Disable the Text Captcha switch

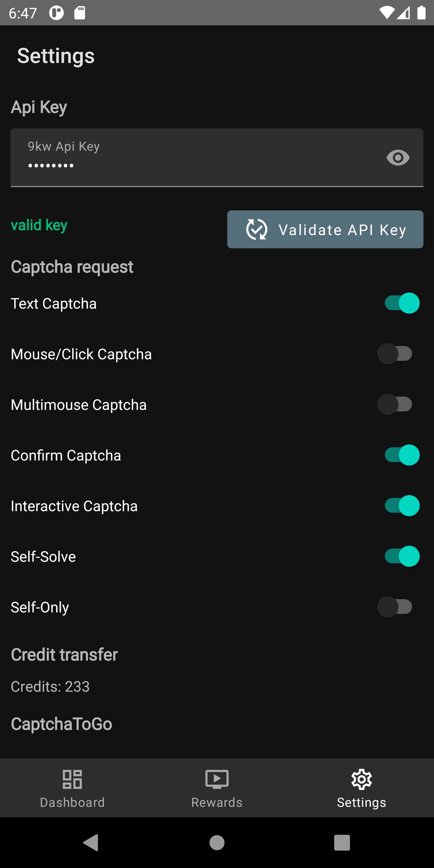402,303
